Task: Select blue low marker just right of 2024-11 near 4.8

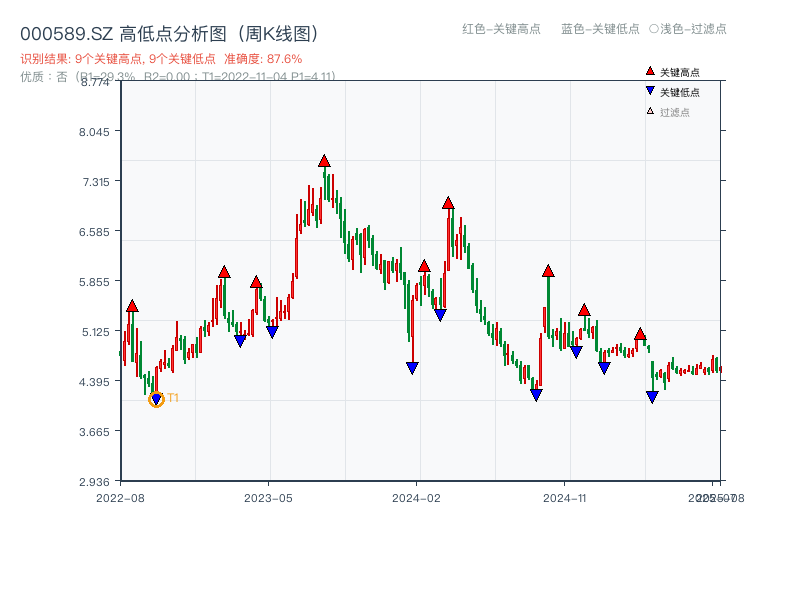Action: click(x=576, y=352)
